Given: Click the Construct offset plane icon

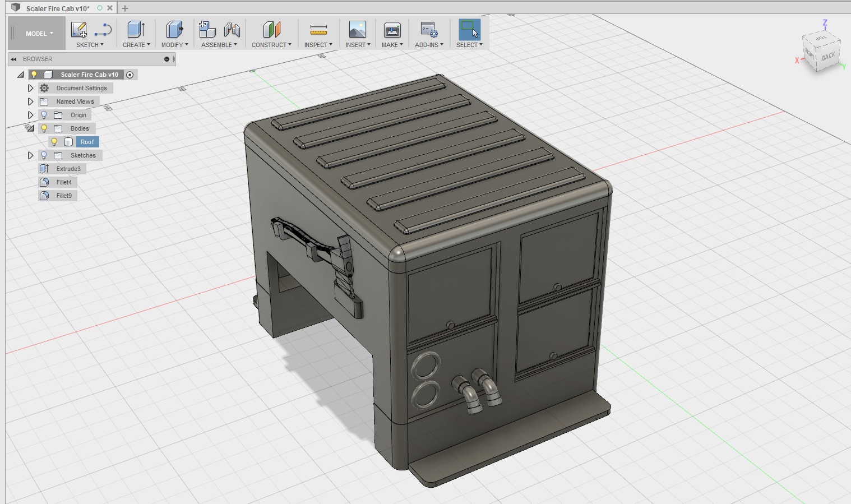Looking at the screenshot, I should point(271,30).
